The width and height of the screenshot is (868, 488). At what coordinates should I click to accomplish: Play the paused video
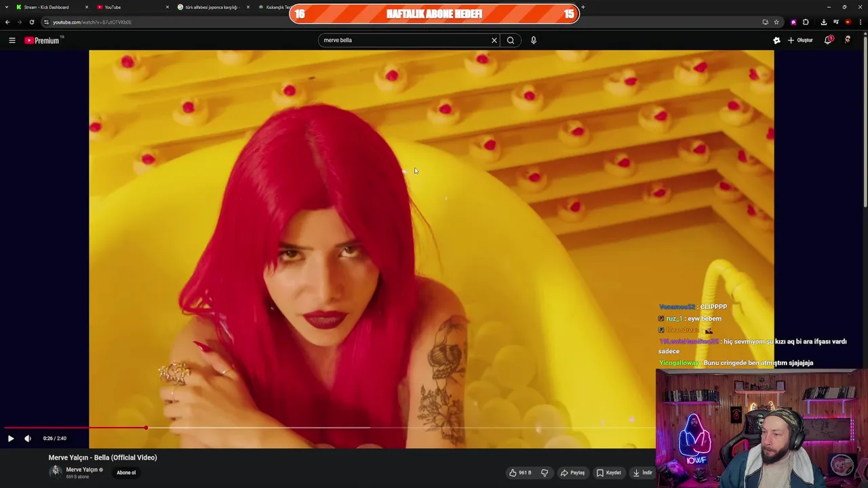tap(11, 439)
